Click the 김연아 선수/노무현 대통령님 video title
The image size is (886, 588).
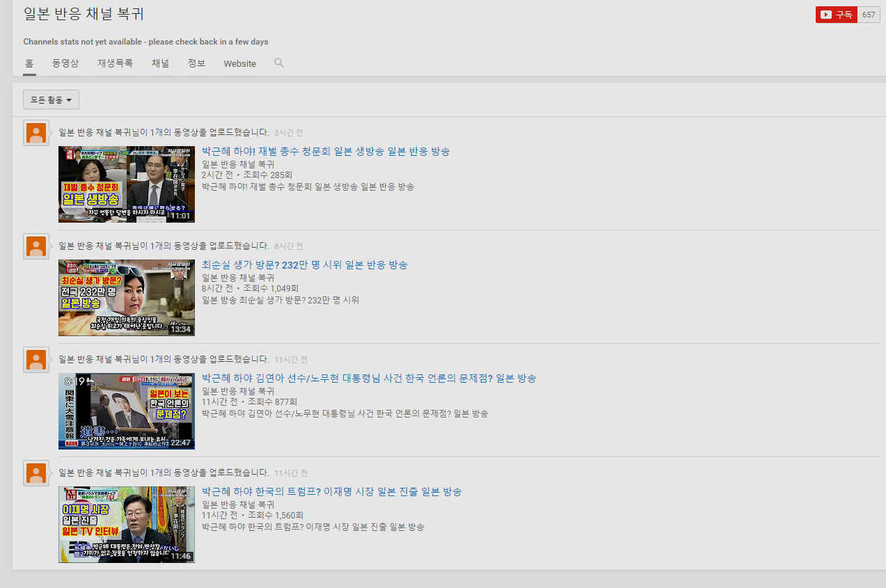[369, 378]
